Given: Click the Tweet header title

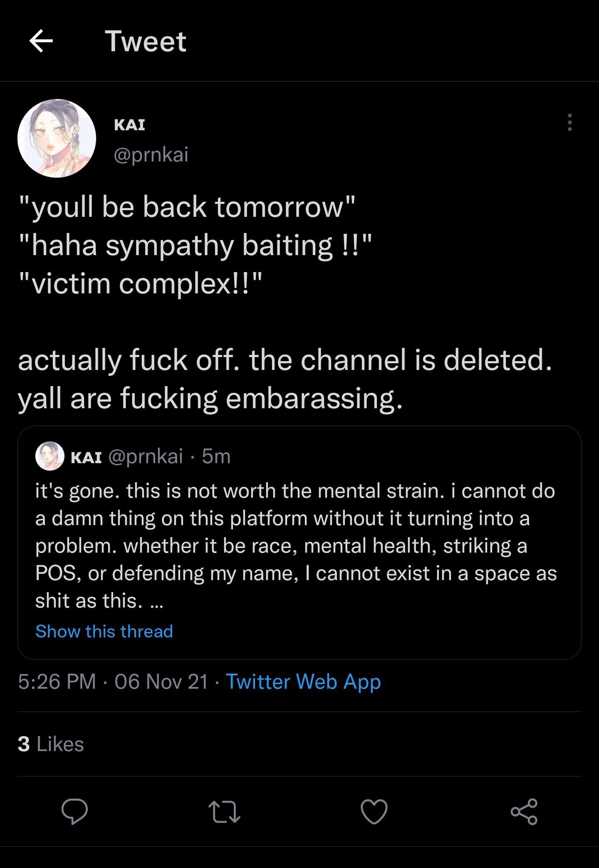Looking at the screenshot, I should tap(146, 41).
